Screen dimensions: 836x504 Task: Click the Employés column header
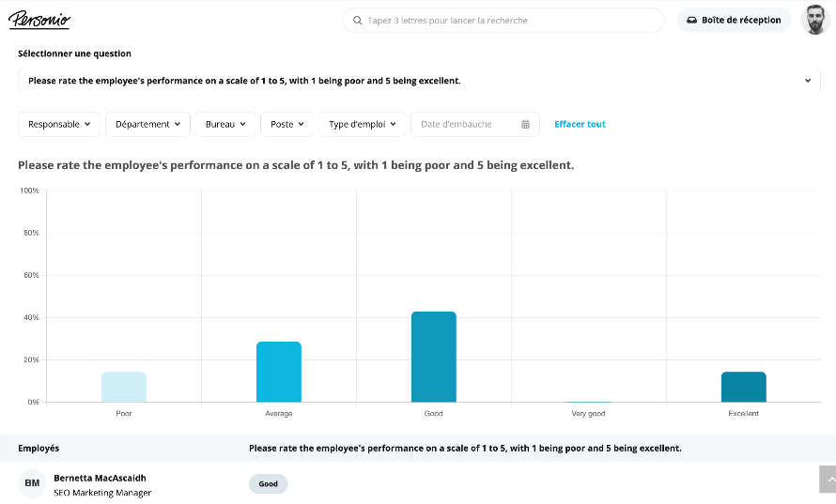(39, 448)
